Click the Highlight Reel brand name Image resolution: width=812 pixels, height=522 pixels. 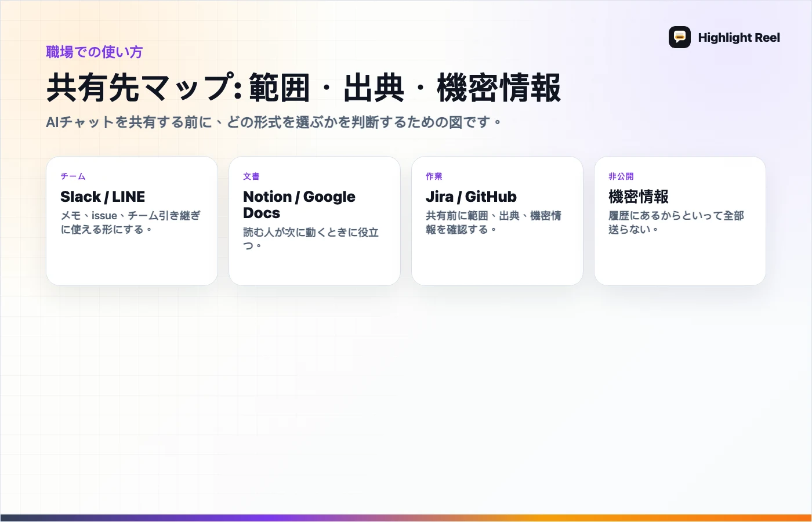point(739,38)
